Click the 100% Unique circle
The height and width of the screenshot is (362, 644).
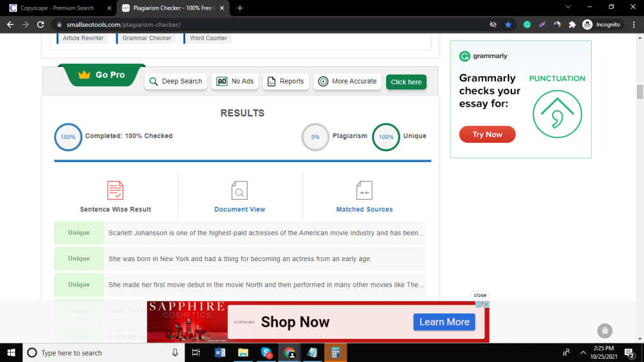click(x=386, y=137)
